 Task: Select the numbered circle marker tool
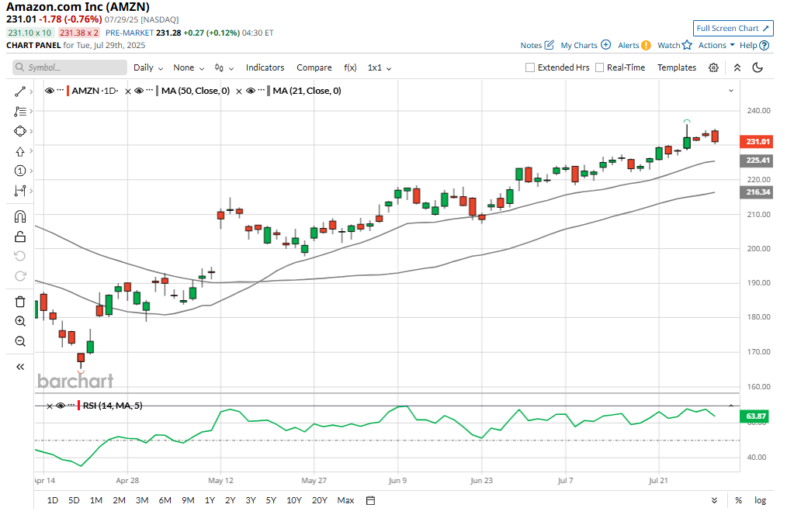tap(19, 171)
